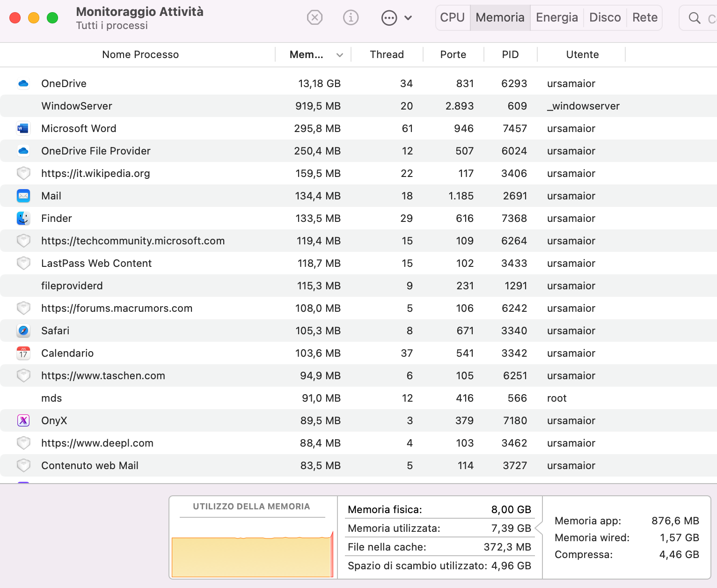The width and height of the screenshot is (717, 588).
Task: Click the OnyX process name
Action: point(54,420)
